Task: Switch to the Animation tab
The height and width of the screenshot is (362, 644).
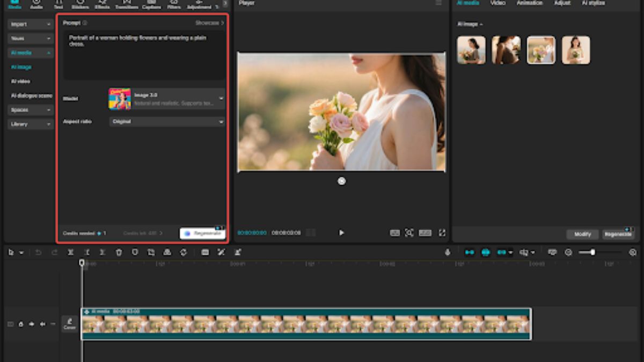Action: (529, 3)
